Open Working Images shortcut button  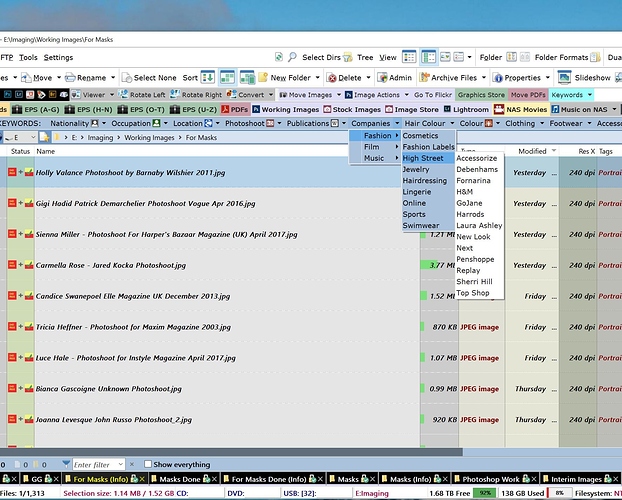click(x=286, y=109)
